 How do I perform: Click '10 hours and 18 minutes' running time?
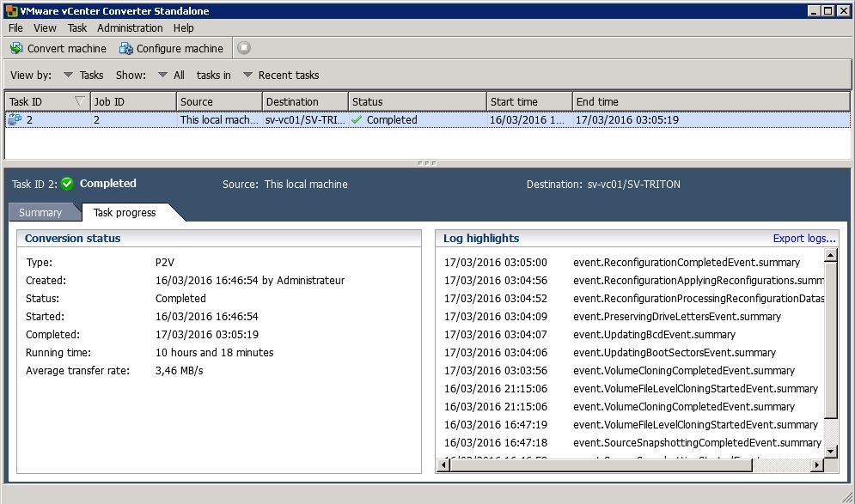214,353
